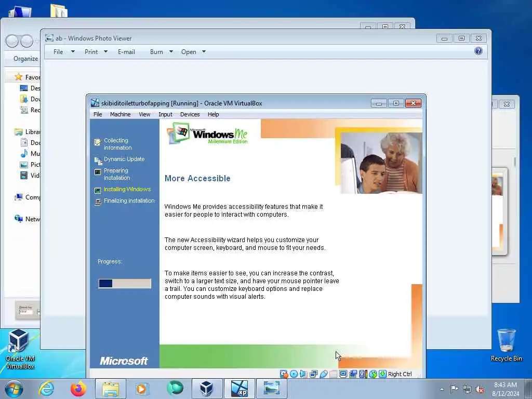This screenshot has width=532, height=399.
Task: Open the Recycle Bin desktop icon
Action: coord(506,345)
